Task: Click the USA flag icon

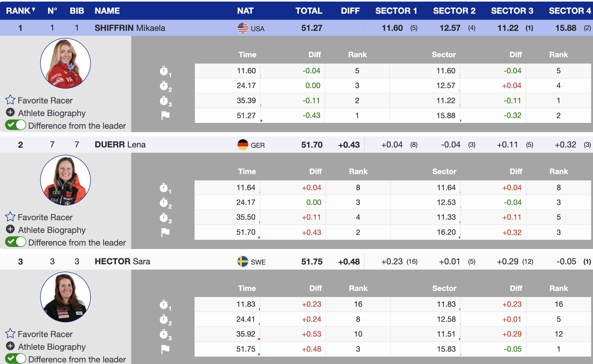Action: click(x=243, y=28)
